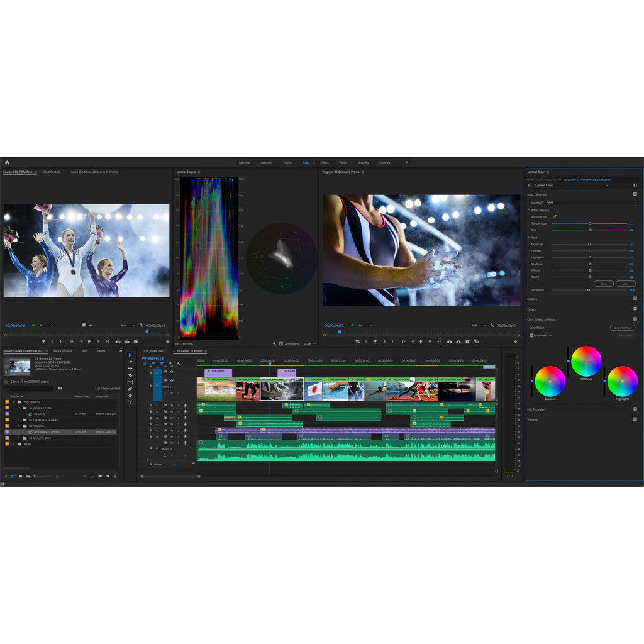Open timeline display settings wrench
The image size is (644, 644).
pyautogui.click(x=179, y=364)
